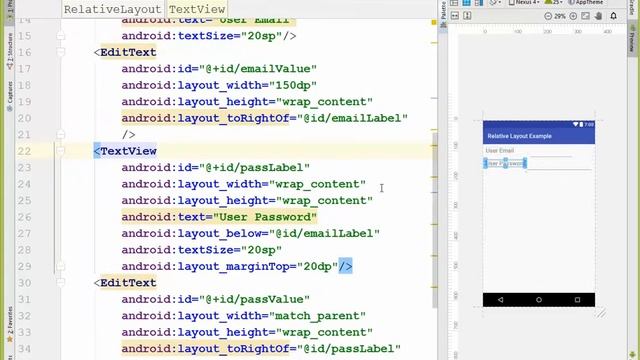The image size is (640, 360).
Task: Click the text "User Password" on line 26
Action: 265,217
